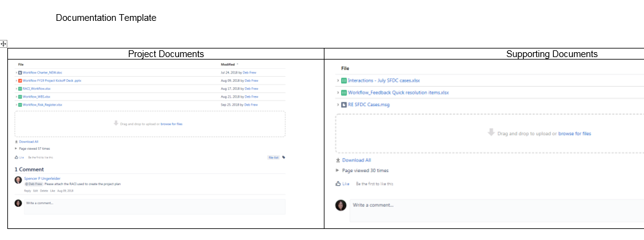The height and width of the screenshot is (240, 644).
Task: Click the spreadsheet icon beside Workflow_Risk_Register.xlsx
Action: click(x=20, y=105)
